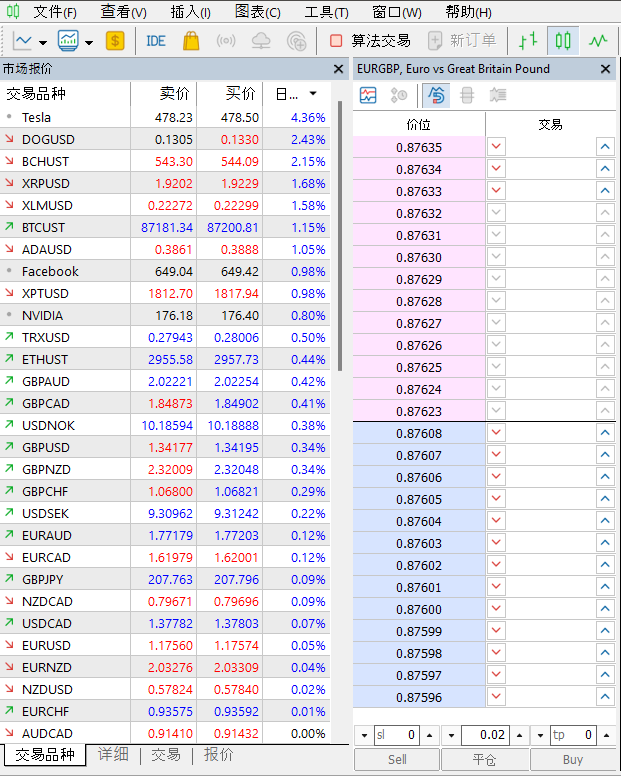Open the 文件(F) menu
The image size is (621, 776).
(55, 12)
